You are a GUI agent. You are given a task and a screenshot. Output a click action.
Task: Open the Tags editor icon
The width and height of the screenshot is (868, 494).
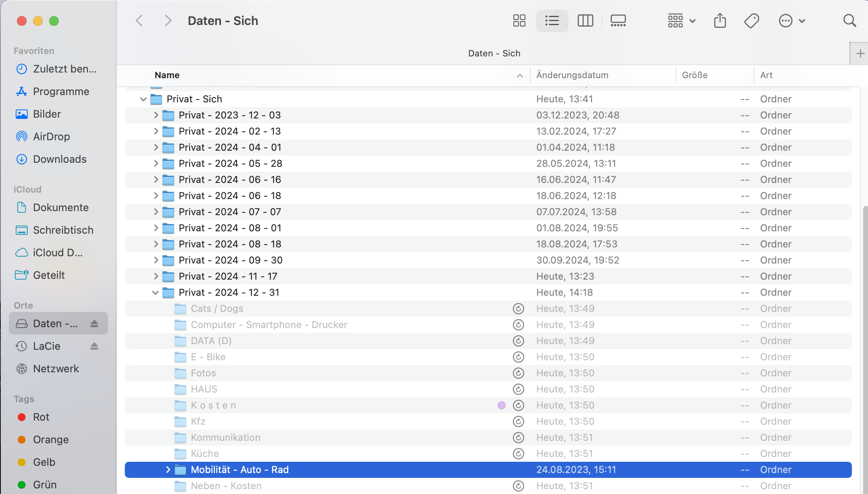pyautogui.click(x=751, y=21)
